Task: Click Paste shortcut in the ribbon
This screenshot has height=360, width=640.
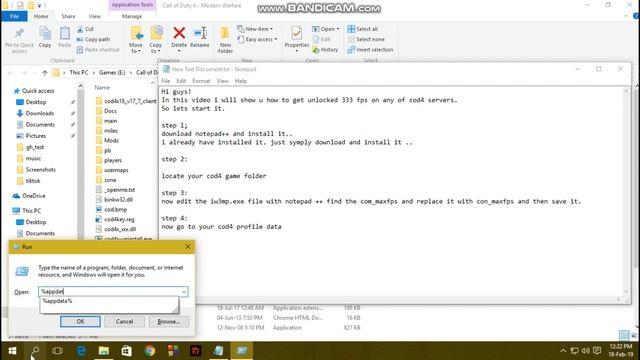Action: coord(98,50)
